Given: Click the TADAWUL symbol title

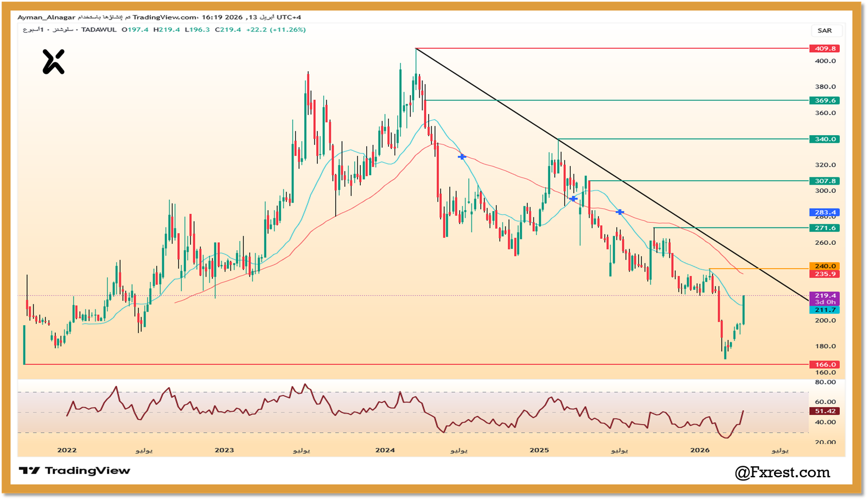Looking at the screenshot, I should click(99, 30).
